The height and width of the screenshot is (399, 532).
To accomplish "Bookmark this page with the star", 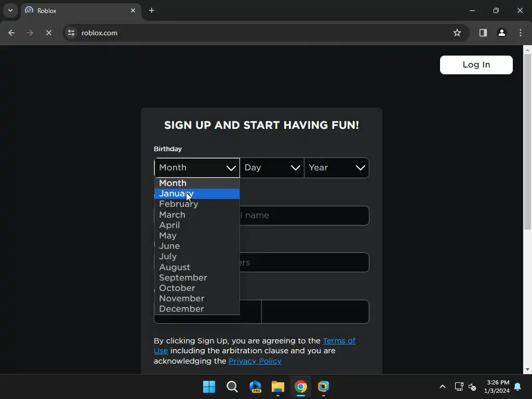I will (457, 33).
